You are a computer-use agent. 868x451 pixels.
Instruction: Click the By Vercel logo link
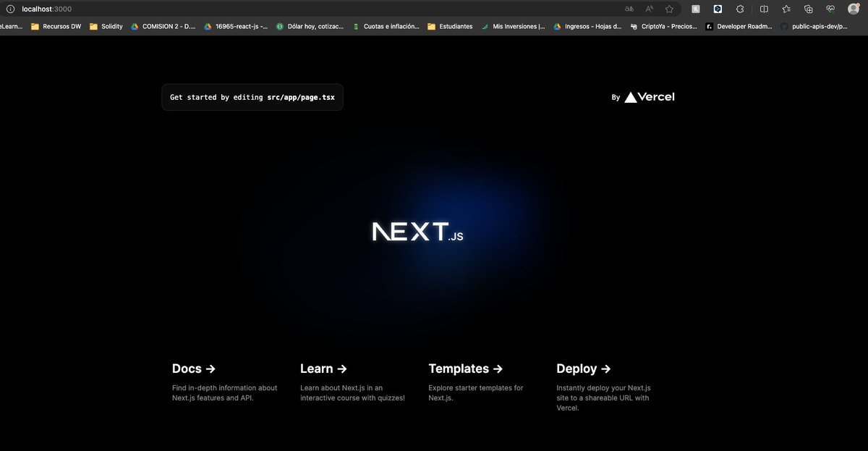tap(643, 97)
